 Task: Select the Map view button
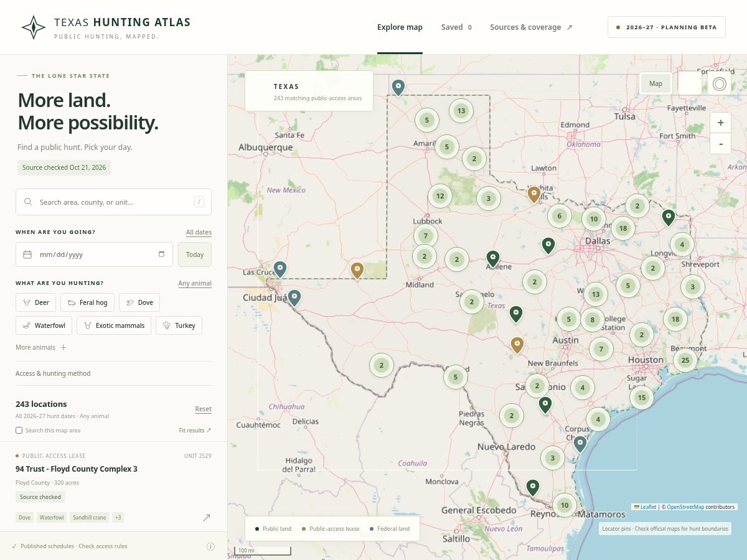pyautogui.click(x=655, y=83)
